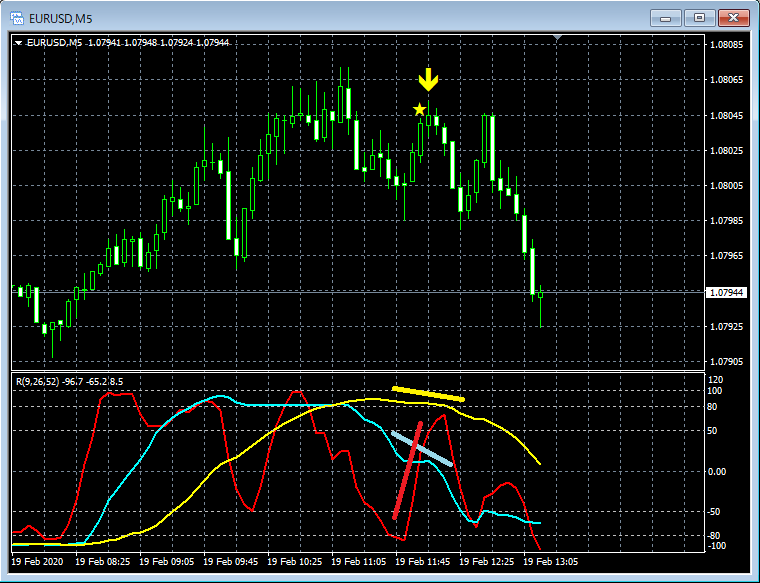Click price scale value 1.08045
760x583 pixels.
pyautogui.click(x=726, y=116)
